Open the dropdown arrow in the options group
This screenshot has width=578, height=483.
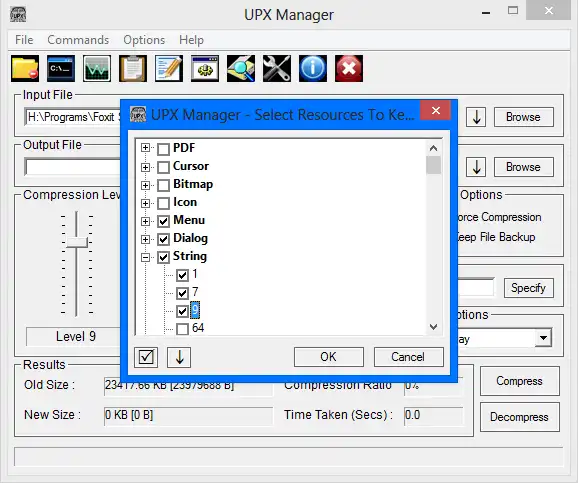tap(543, 338)
